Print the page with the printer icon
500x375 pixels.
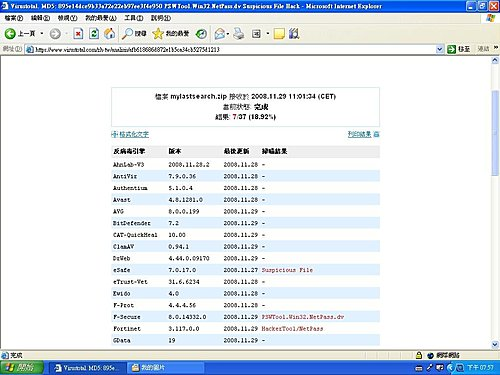239,34
